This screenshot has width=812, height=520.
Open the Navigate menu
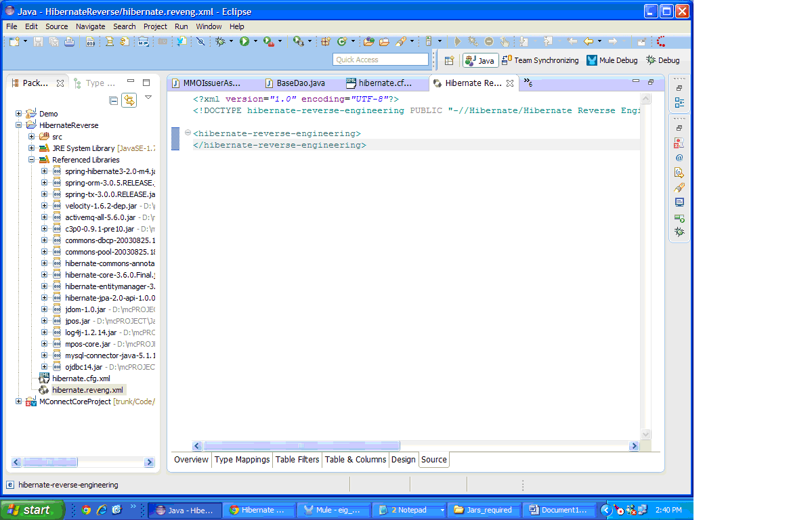[90, 26]
